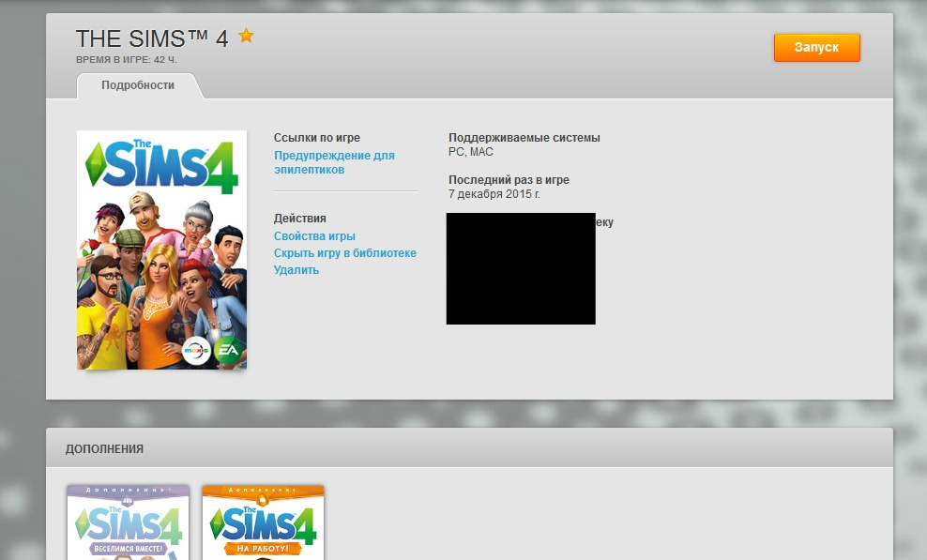Screen dimensions: 927x560
Task: Click the THE SIMS™ 4 title text
Action: (152, 39)
